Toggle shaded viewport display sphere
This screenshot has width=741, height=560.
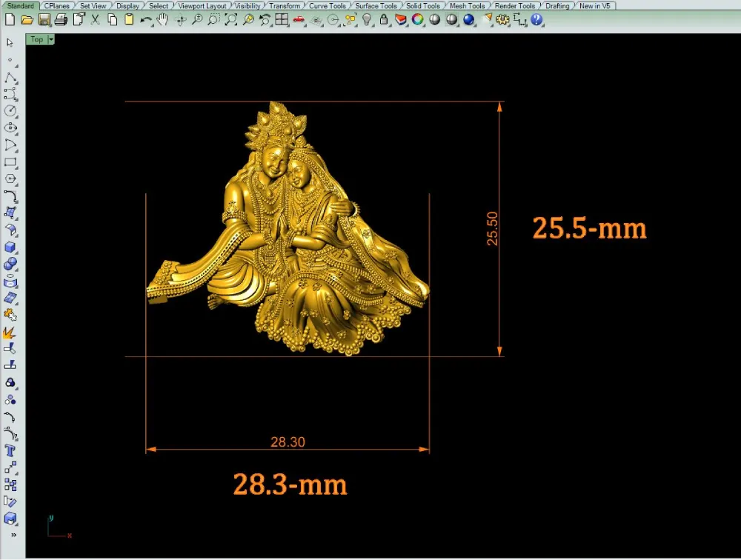tap(434, 20)
